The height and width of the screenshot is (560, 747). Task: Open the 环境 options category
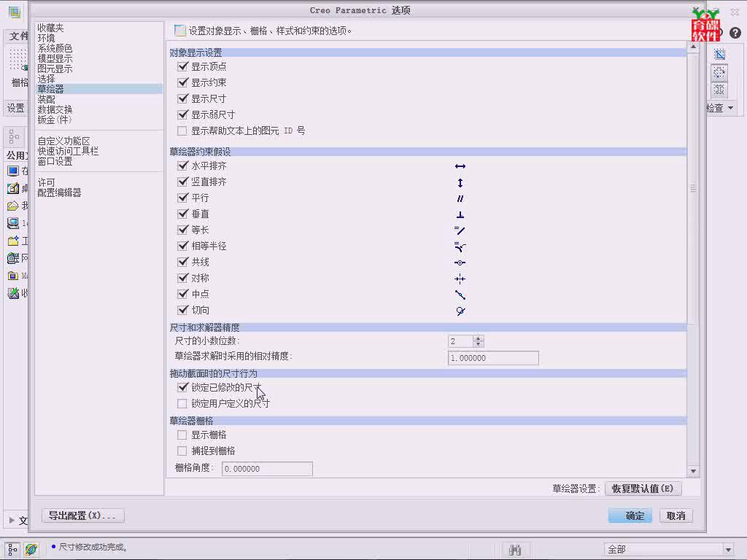(46, 38)
